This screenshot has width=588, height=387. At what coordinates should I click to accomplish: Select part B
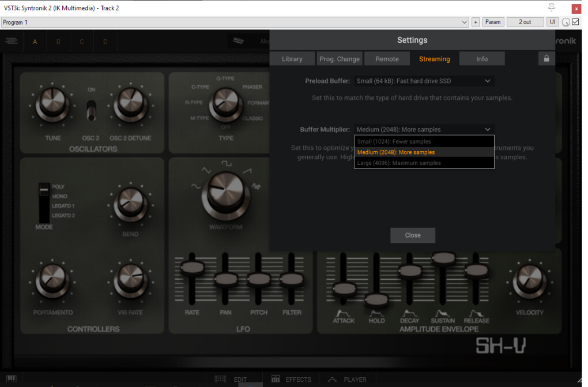tap(58, 42)
